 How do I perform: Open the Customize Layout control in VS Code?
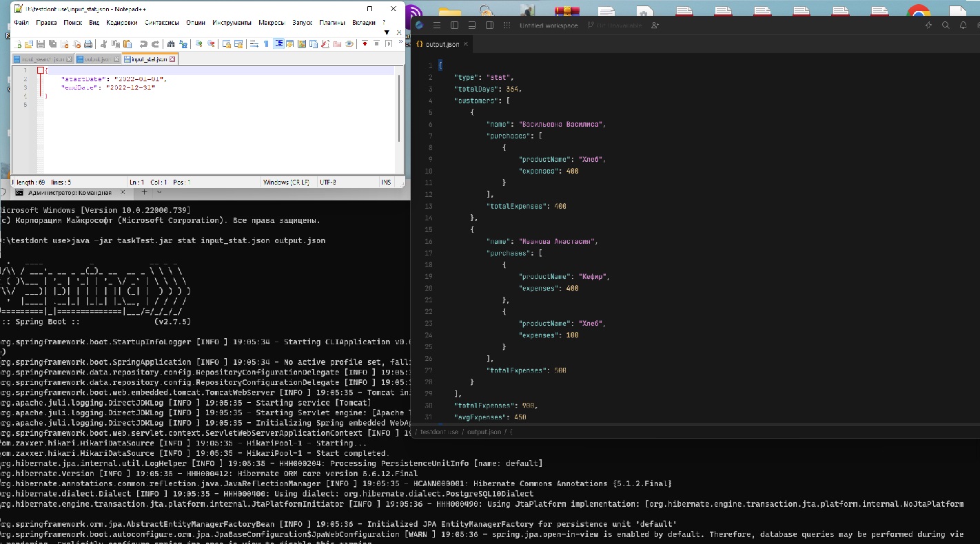point(507,25)
